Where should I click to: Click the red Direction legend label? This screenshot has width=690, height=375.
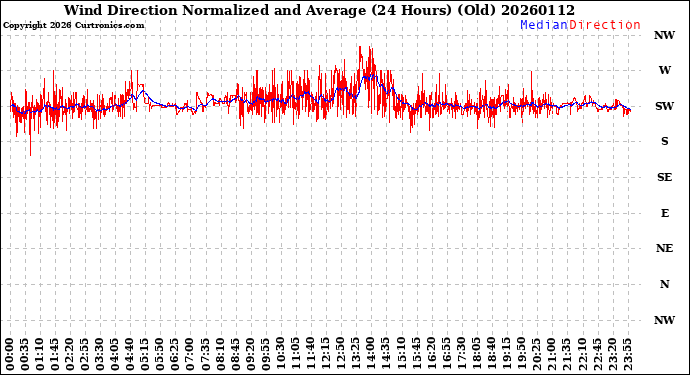point(605,25)
